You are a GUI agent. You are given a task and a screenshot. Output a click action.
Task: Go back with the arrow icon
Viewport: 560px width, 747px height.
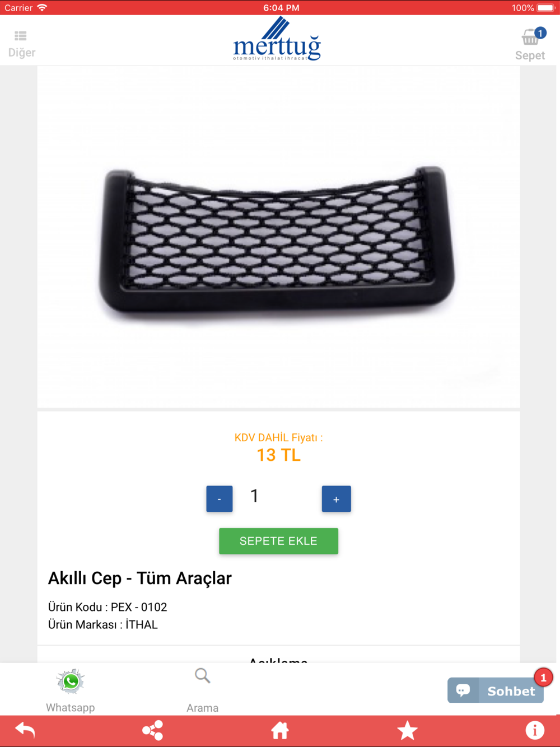25,730
